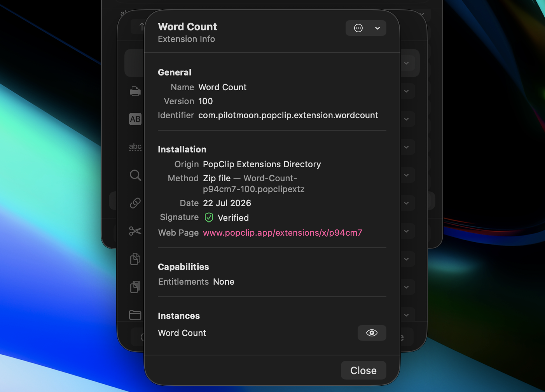Expand the chevron on the AB row

406,119
